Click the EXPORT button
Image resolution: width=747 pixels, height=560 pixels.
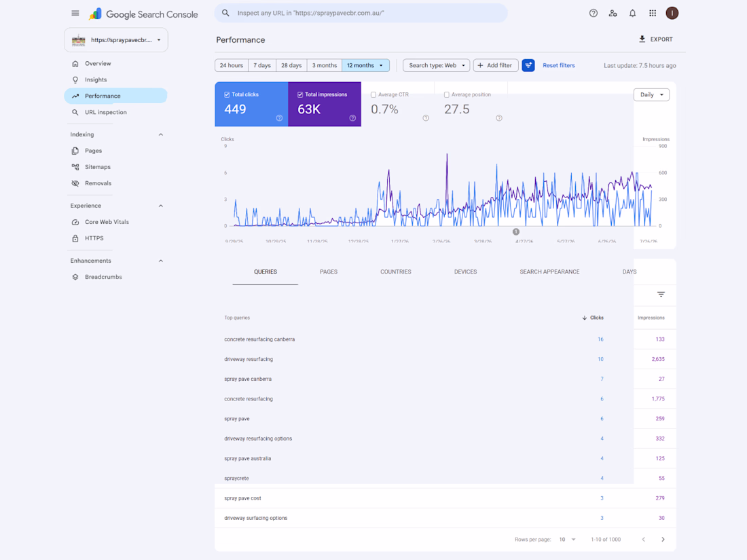pos(655,39)
